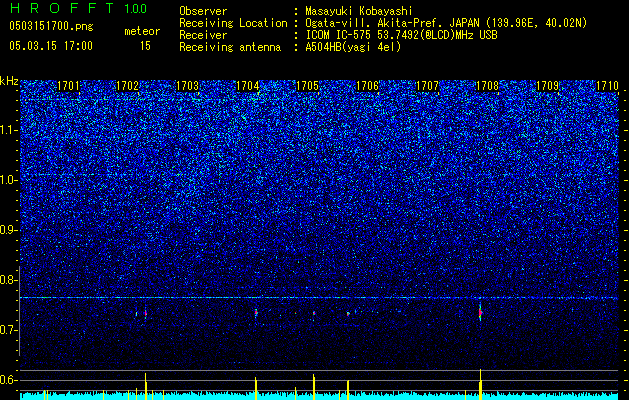Click the 1704 time marker
This screenshot has width=629, height=400.
[248, 86]
